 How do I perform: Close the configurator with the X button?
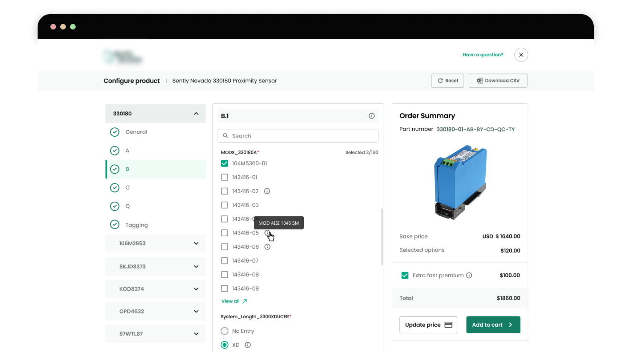click(521, 55)
